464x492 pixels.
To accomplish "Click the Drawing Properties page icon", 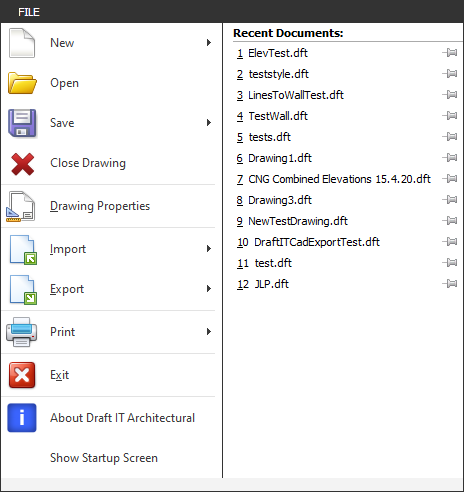I will pyautogui.click(x=20, y=207).
